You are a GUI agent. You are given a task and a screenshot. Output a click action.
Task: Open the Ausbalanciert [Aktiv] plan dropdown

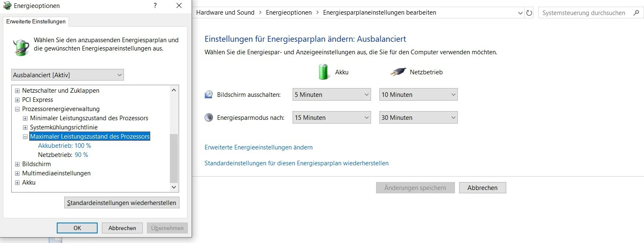coord(68,75)
